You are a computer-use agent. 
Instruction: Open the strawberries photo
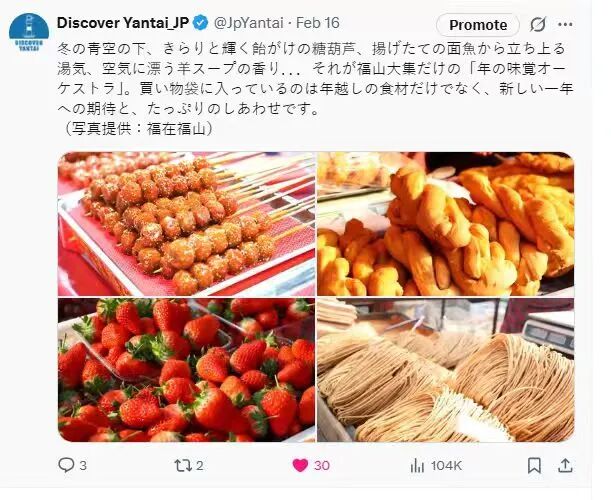[186, 370]
